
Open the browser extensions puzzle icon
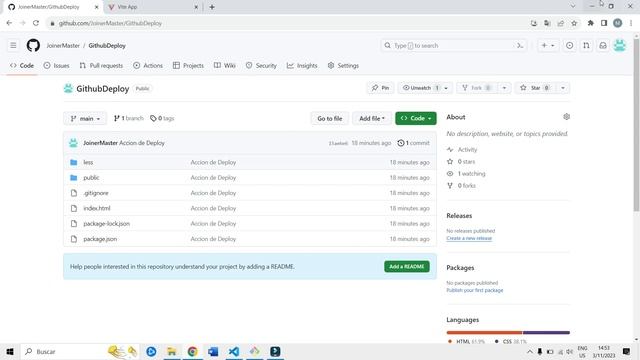[x=591, y=23]
